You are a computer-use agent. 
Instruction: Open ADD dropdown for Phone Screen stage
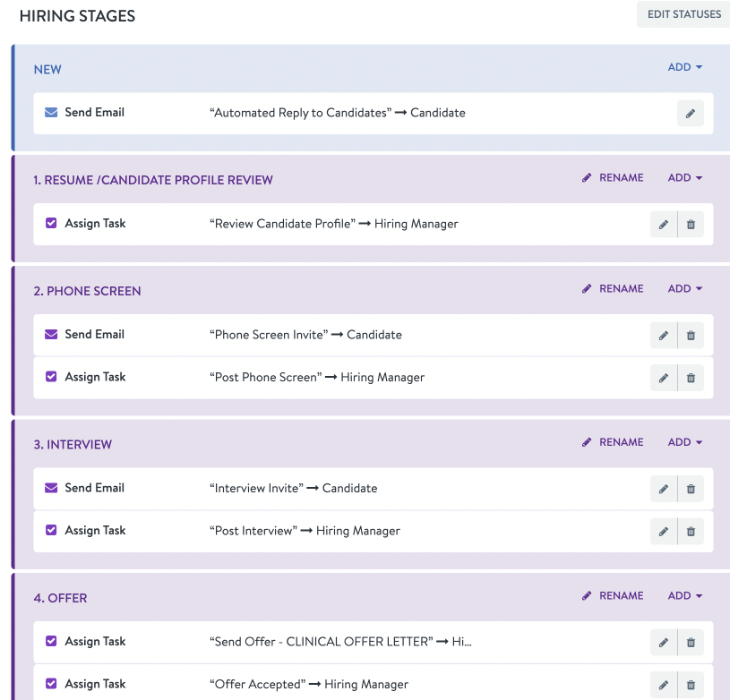point(685,289)
